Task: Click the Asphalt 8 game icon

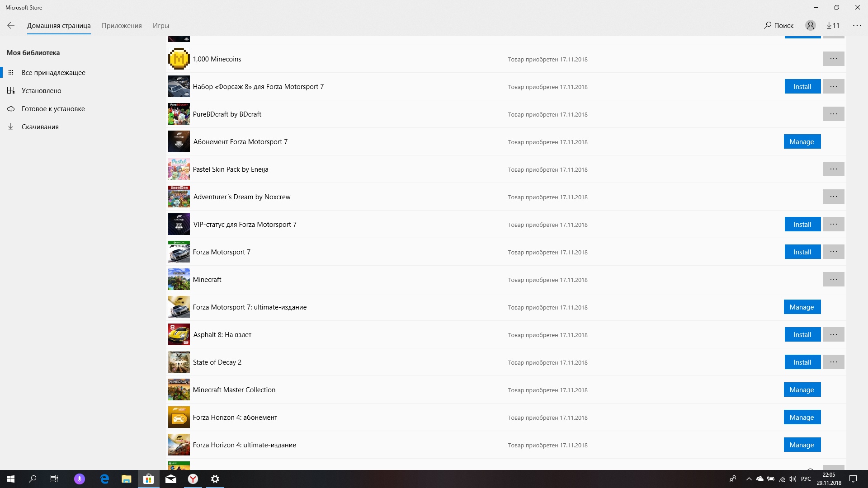Action: point(179,334)
